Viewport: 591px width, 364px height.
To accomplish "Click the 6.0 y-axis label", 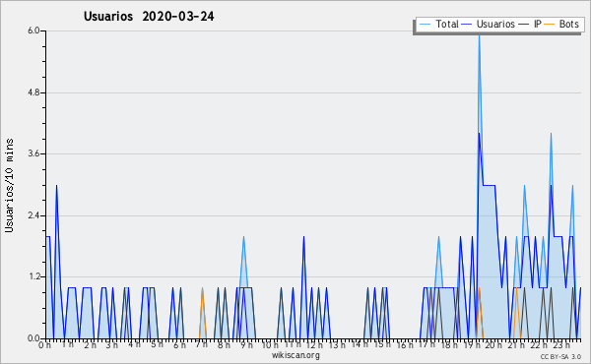I will pyautogui.click(x=33, y=30).
